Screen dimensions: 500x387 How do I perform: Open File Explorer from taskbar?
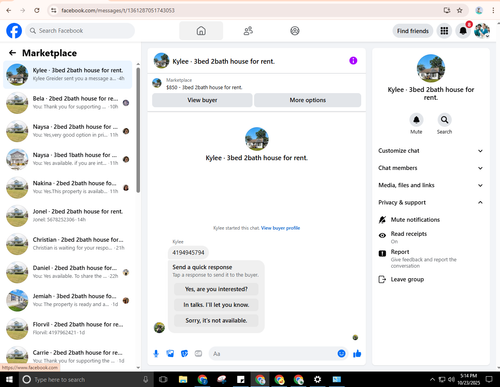coord(183,379)
